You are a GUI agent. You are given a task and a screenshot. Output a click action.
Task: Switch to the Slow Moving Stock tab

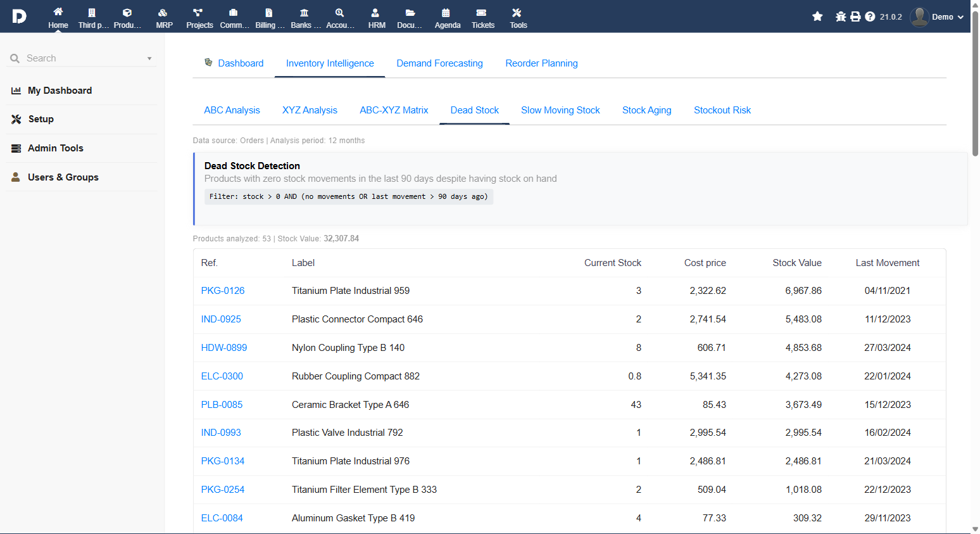click(x=560, y=110)
